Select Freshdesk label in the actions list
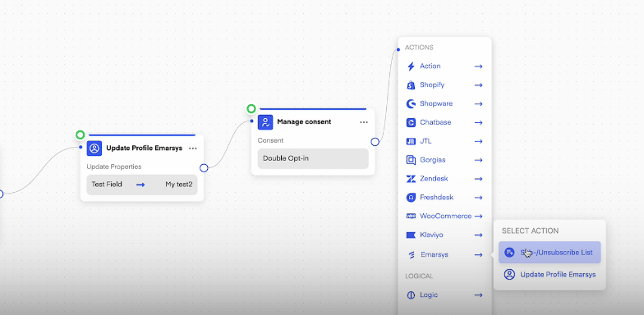The width and height of the screenshot is (644, 315). 437,197
